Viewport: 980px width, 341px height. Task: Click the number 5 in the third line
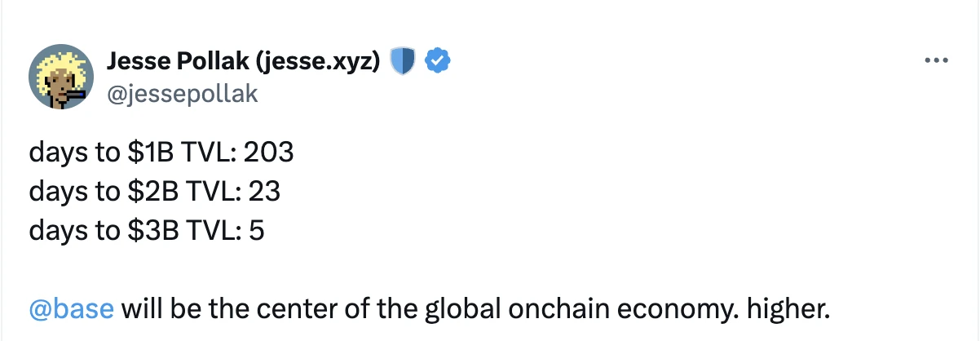257,231
